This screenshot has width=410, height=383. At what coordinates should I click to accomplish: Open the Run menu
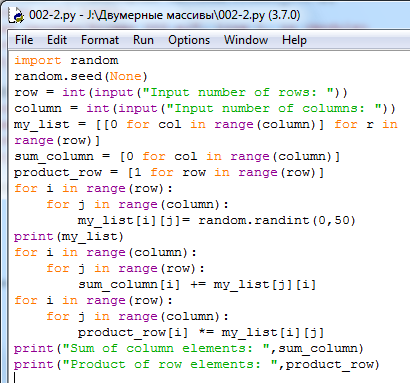[x=143, y=40]
